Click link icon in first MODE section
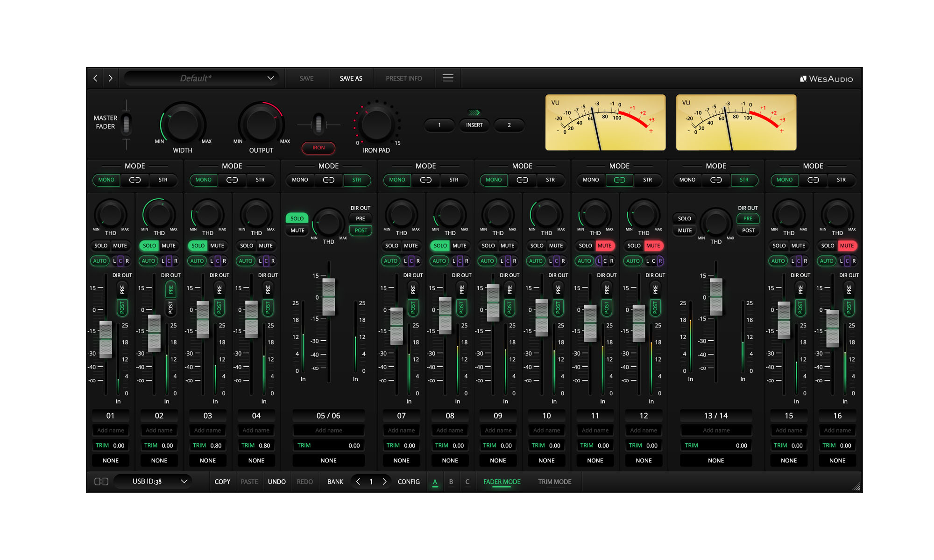 134,180
